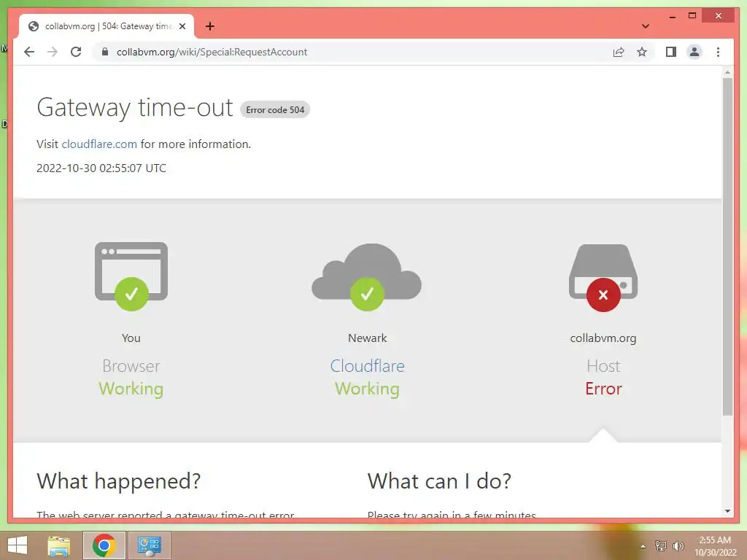Expand tab search chevron

point(645,26)
